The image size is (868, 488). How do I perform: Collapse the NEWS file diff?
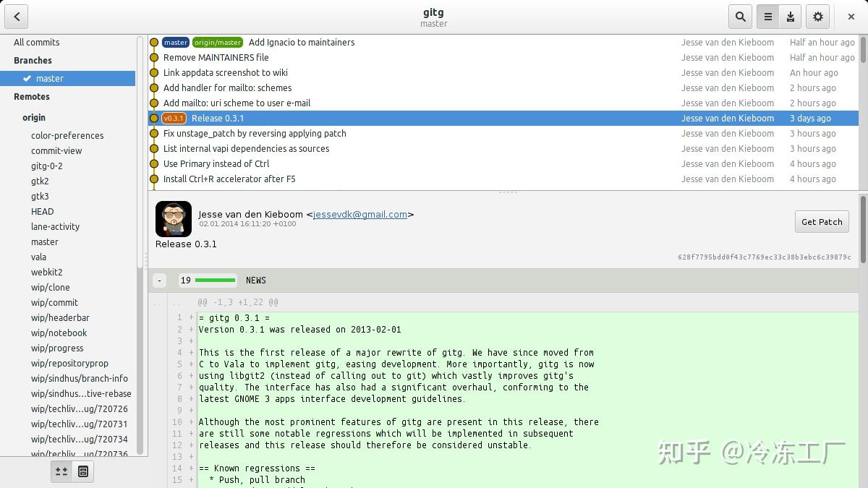[158, 280]
